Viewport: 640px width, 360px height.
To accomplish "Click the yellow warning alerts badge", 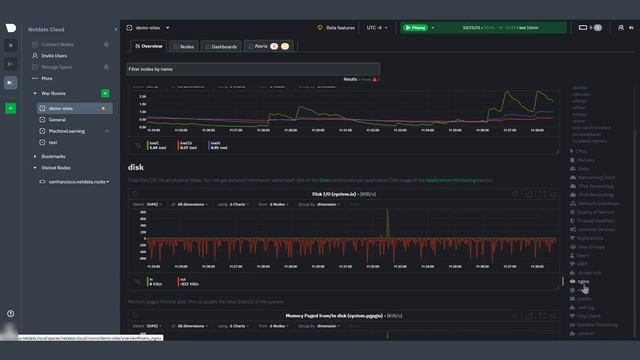I will point(285,46).
